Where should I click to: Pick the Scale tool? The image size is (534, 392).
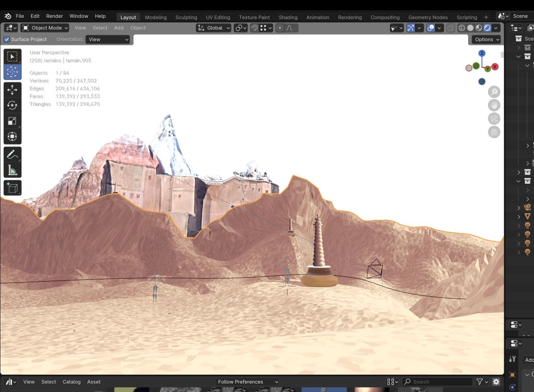click(12, 121)
